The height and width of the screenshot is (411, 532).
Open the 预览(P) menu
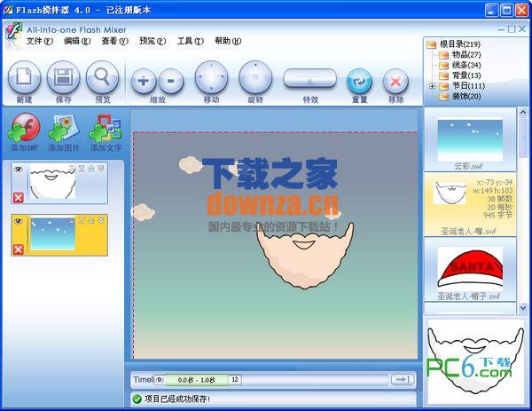(x=153, y=41)
